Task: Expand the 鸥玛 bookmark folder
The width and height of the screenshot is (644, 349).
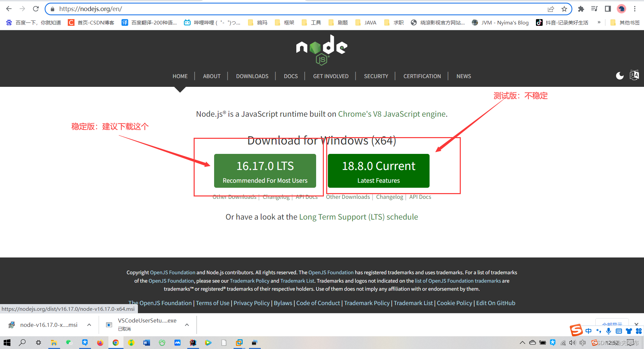Action: pos(257,22)
